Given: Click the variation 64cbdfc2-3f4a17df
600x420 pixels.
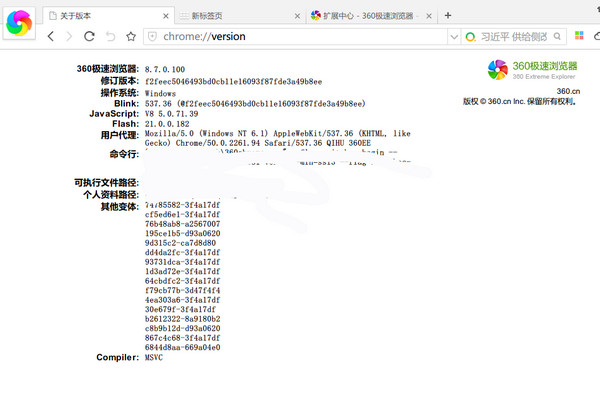Looking at the screenshot, I should click(x=183, y=281).
